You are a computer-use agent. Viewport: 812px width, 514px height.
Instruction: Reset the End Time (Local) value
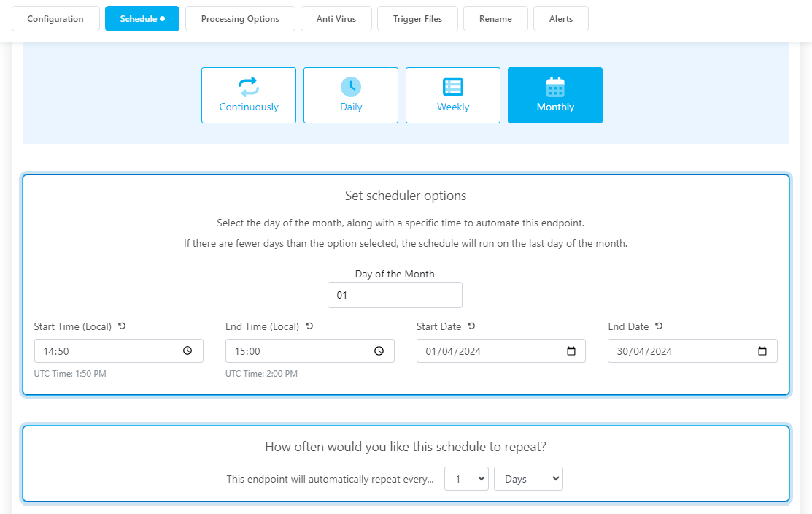pyautogui.click(x=309, y=326)
